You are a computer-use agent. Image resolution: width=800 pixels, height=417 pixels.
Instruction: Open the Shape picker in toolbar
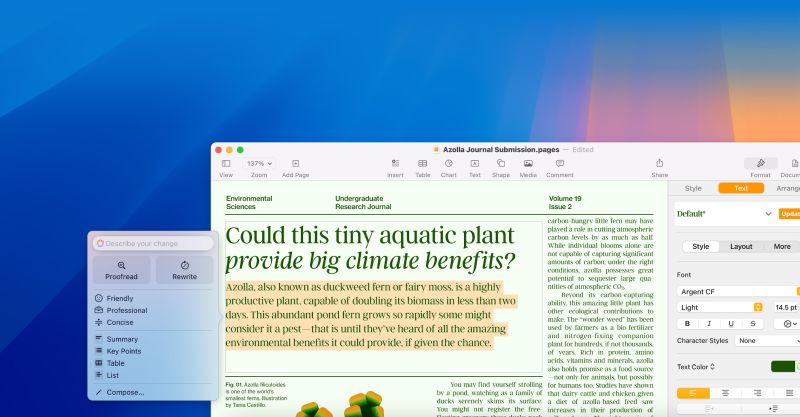pos(501,163)
